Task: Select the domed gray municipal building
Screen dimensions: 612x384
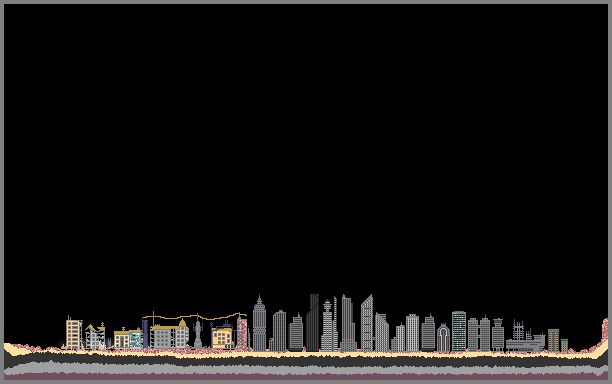Action: (169, 334)
